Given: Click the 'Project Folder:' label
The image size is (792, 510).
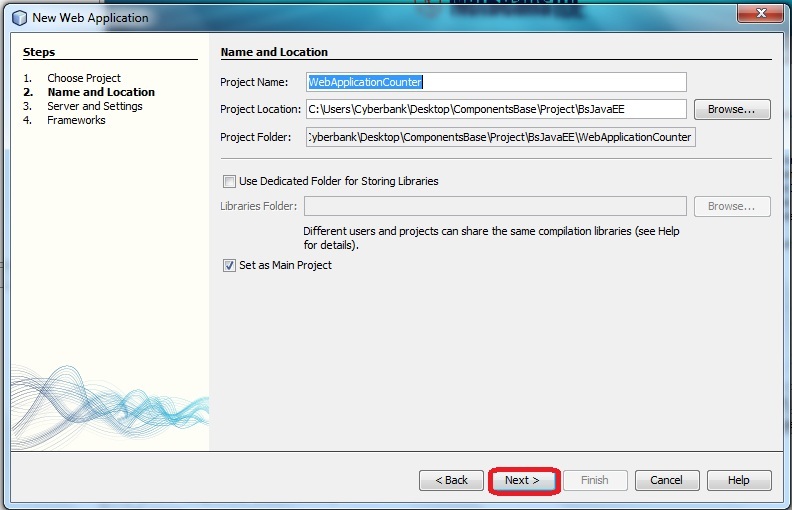Looking at the screenshot, I should click(256, 137).
